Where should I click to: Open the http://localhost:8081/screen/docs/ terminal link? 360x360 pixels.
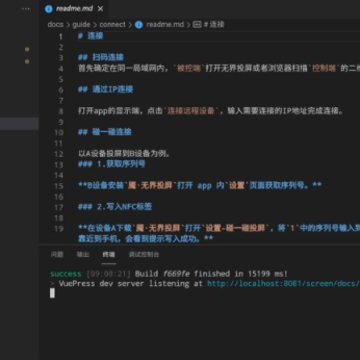click(x=283, y=284)
